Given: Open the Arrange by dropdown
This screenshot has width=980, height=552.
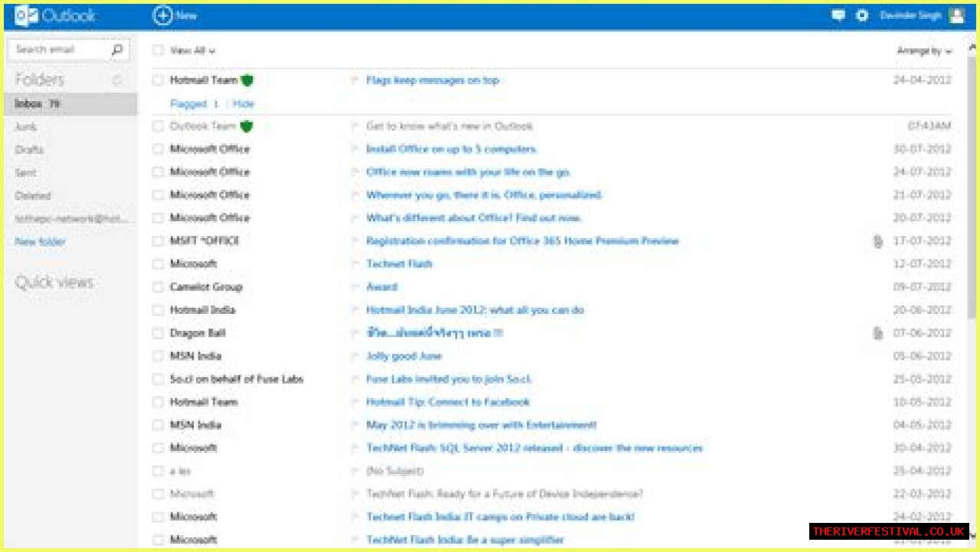Looking at the screenshot, I should click(924, 51).
